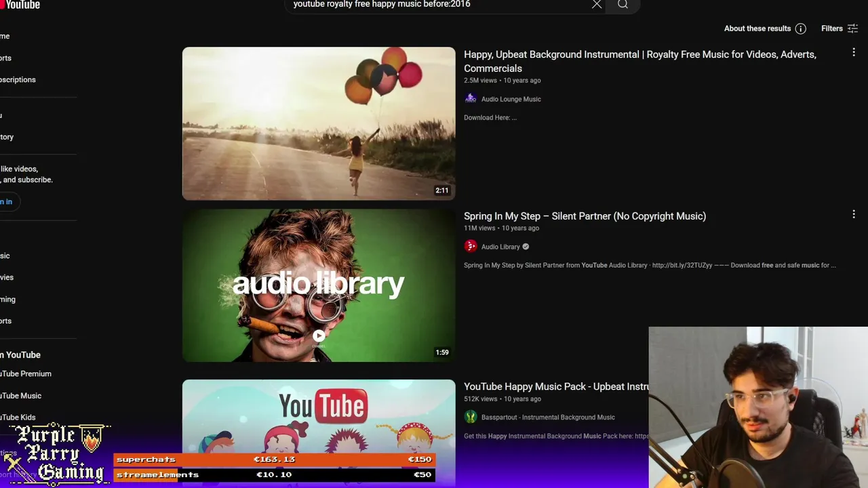Open YouTube Music in the sidebar
This screenshot has width=868, height=488.
[x=20, y=396]
